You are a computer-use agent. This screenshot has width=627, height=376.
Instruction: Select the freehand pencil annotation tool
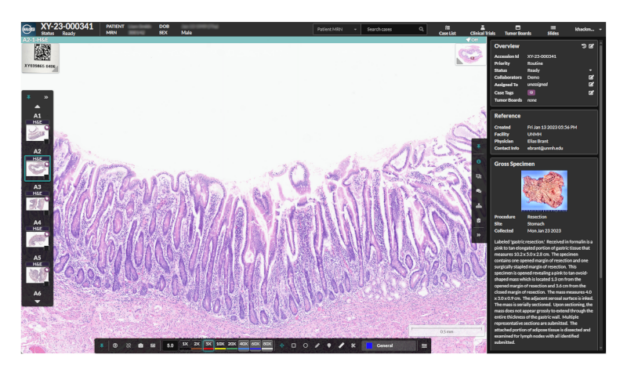(x=317, y=346)
